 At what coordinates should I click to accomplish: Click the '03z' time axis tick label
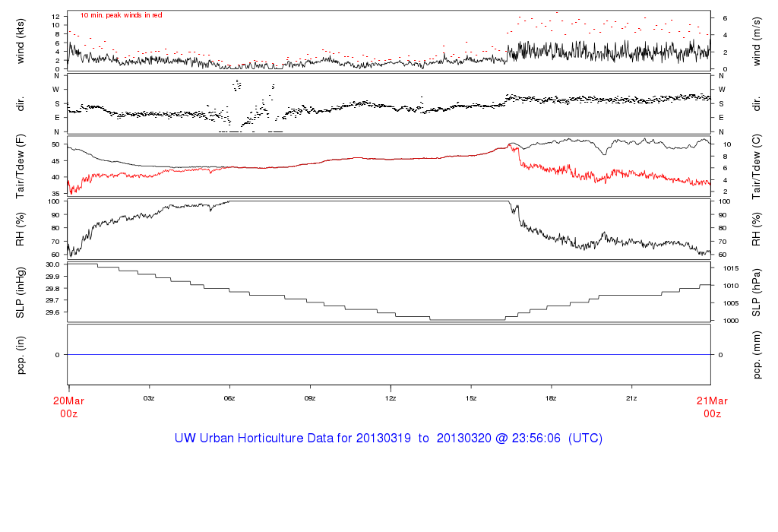(149, 398)
